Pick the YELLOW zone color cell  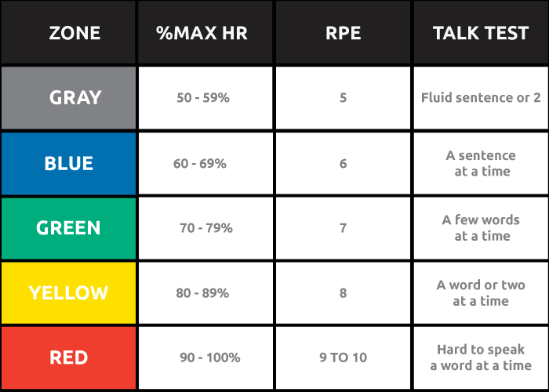68,293
